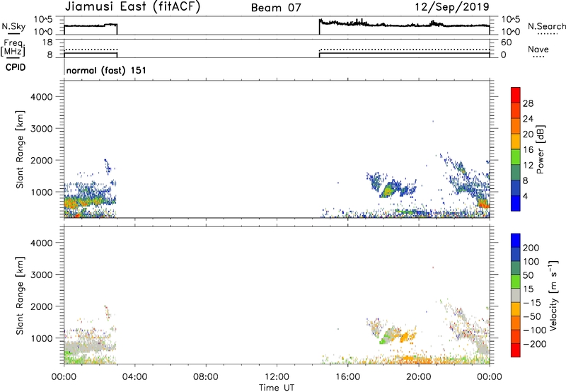This screenshot has width=566, height=392.
Task: Click the 'Time UT' axis title
Action: [277, 388]
